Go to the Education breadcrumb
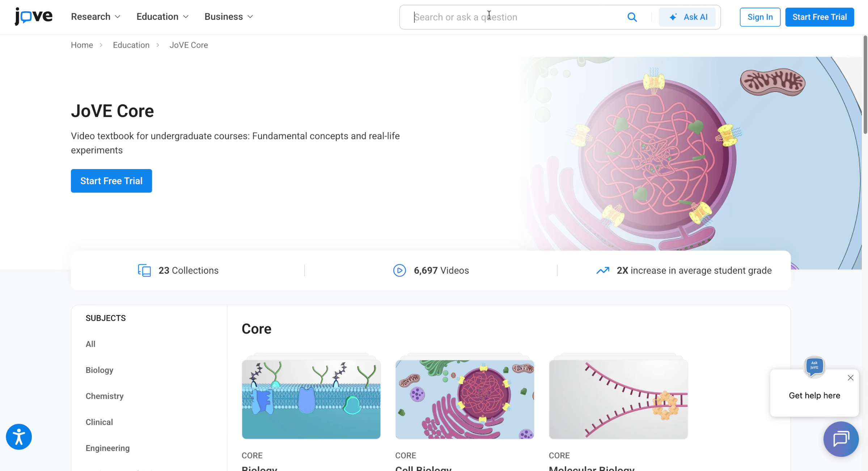The image size is (868, 471). (x=131, y=45)
